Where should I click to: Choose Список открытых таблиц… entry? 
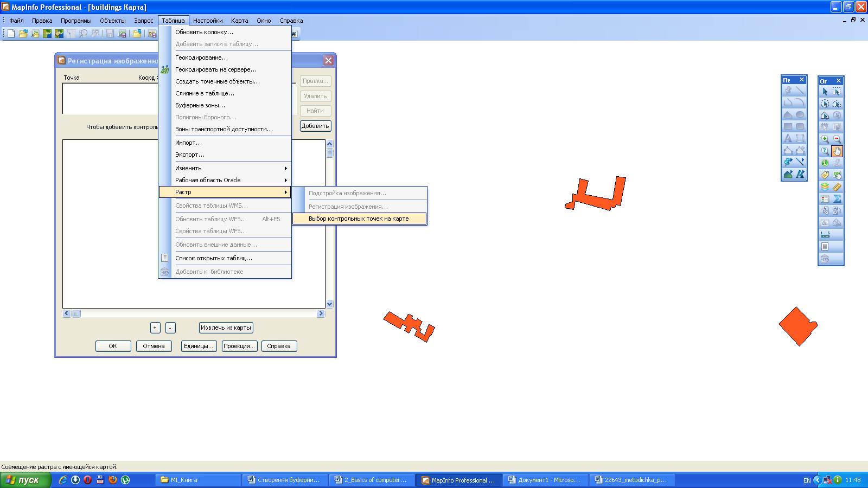[225, 258]
